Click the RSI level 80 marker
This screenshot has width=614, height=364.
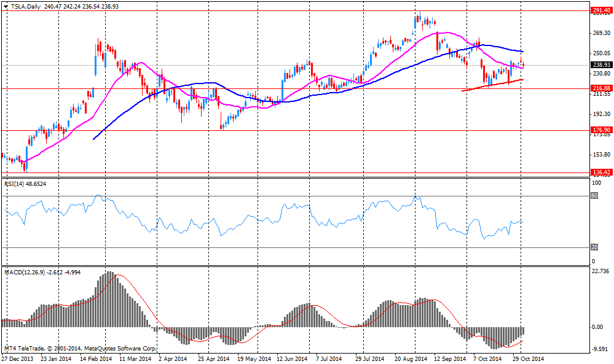pyautogui.click(x=594, y=196)
